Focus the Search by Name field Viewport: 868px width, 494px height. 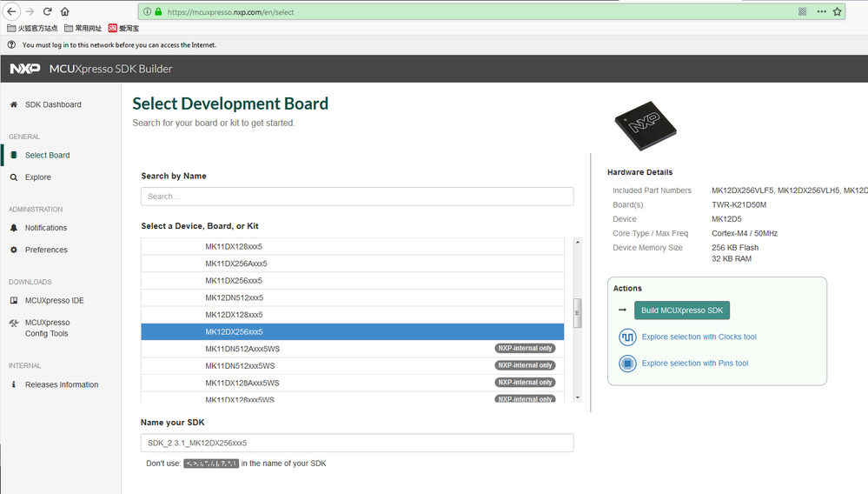357,197
